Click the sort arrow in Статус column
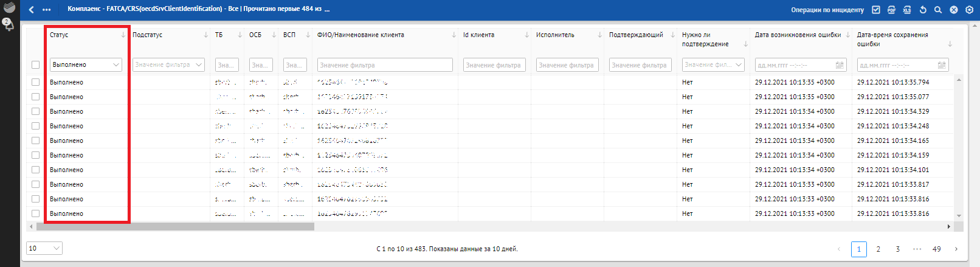This screenshot has height=267, width=980. [x=123, y=35]
